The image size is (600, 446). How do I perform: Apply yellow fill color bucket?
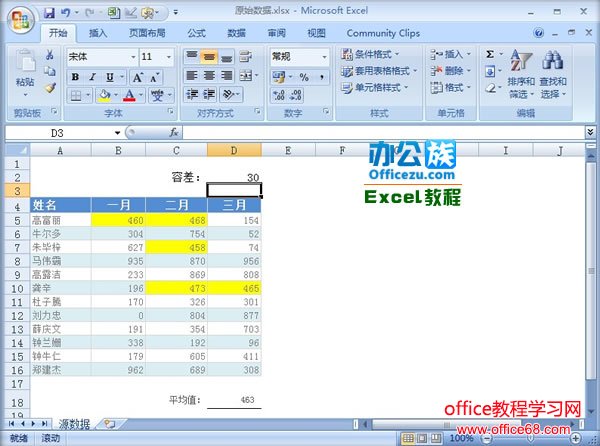(104, 95)
